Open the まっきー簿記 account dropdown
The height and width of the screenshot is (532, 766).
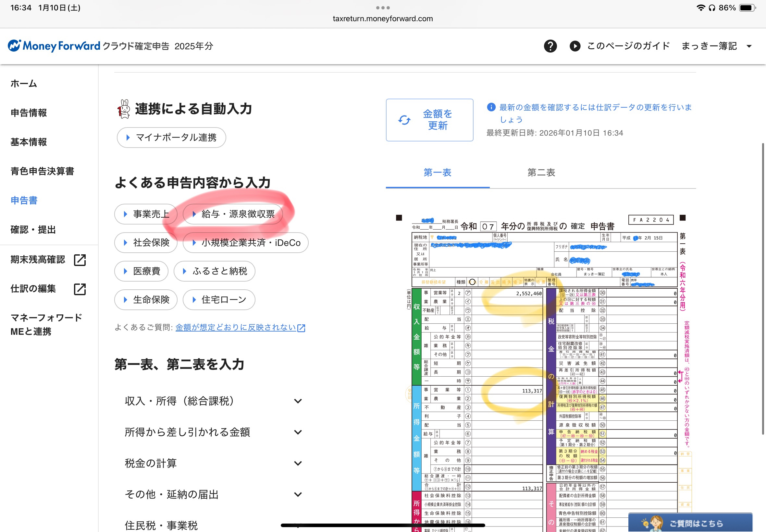click(717, 46)
